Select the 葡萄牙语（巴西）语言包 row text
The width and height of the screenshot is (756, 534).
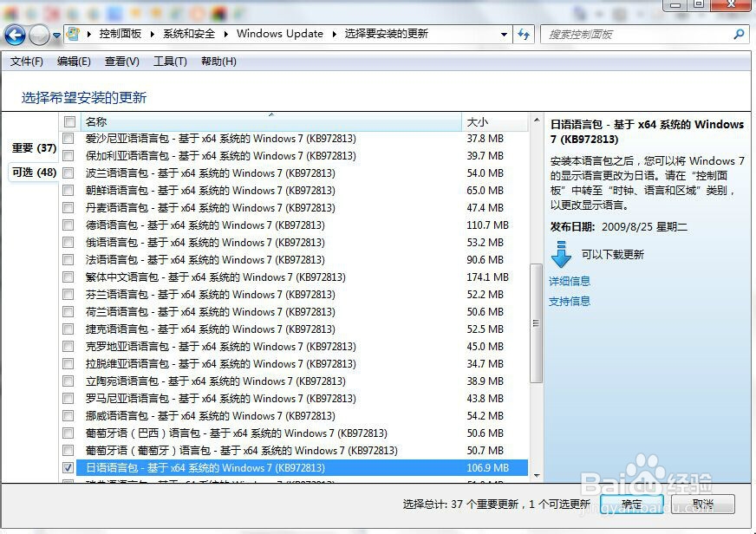click(236, 433)
